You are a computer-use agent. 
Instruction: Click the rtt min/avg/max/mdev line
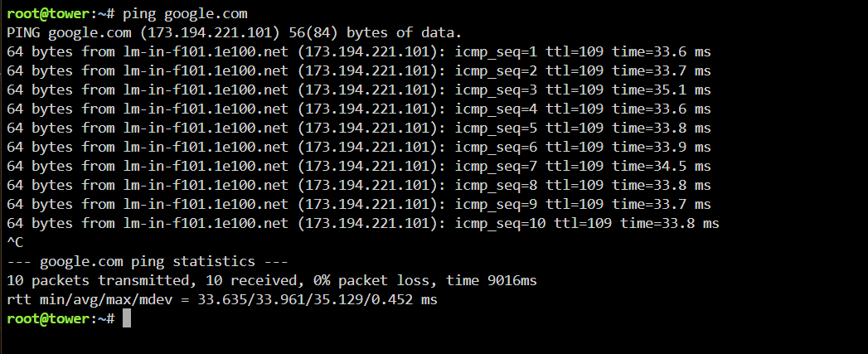[222, 300]
